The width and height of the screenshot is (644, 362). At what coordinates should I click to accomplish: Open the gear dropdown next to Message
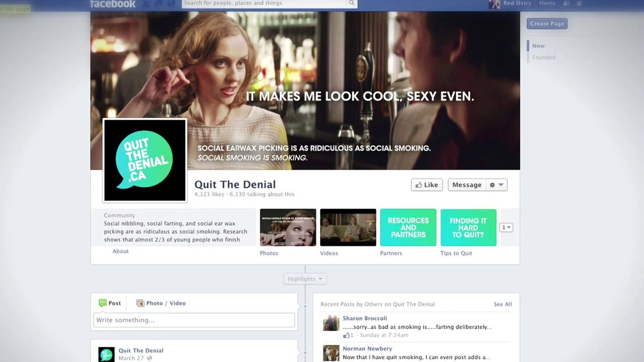coord(497,185)
